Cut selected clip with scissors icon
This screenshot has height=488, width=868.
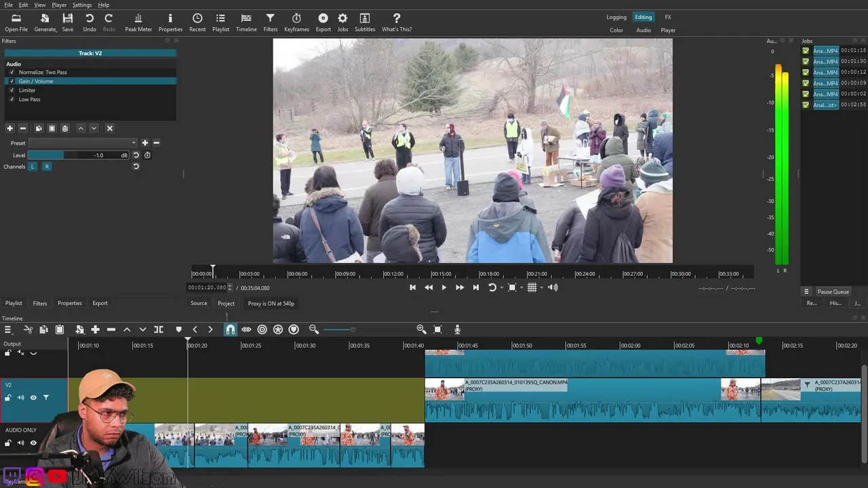click(28, 329)
